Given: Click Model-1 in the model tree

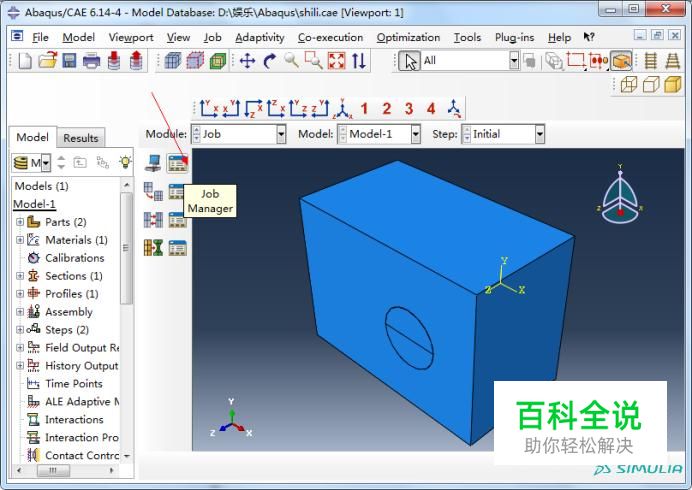Looking at the screenshot, I should pyautogui.click(x=34, y=204).
